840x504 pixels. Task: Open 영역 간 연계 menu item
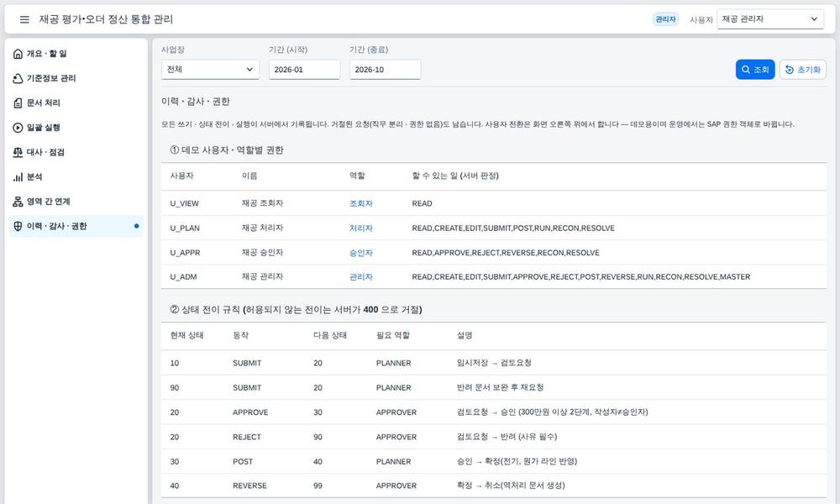coord(76,202)
